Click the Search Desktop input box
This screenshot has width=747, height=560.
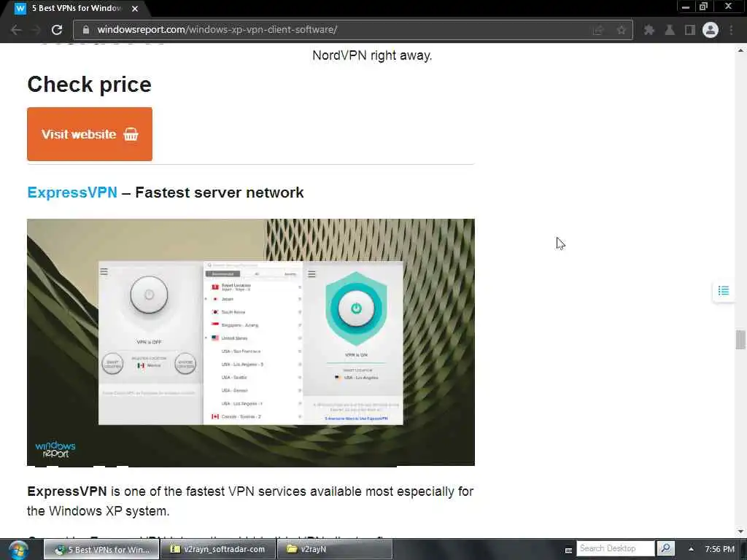pos(616,548)
